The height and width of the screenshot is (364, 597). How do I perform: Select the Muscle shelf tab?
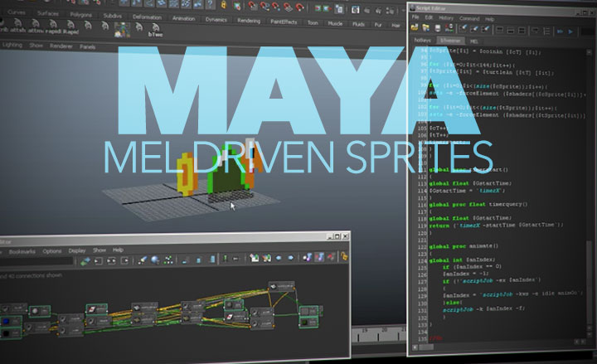click(x=335, y=23)
